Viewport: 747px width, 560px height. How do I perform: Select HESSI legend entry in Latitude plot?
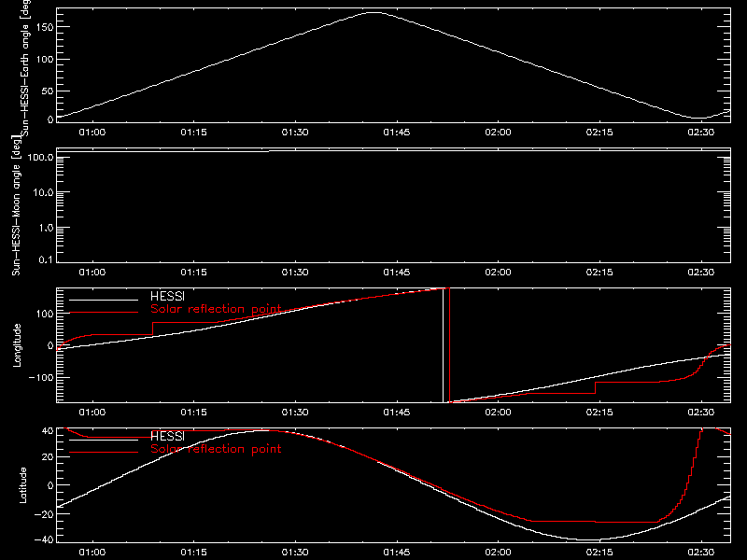click(167, 436)
